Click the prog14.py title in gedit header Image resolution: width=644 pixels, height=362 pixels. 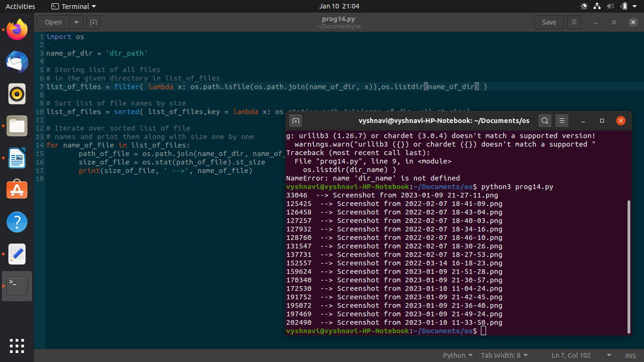click(339, 19)
